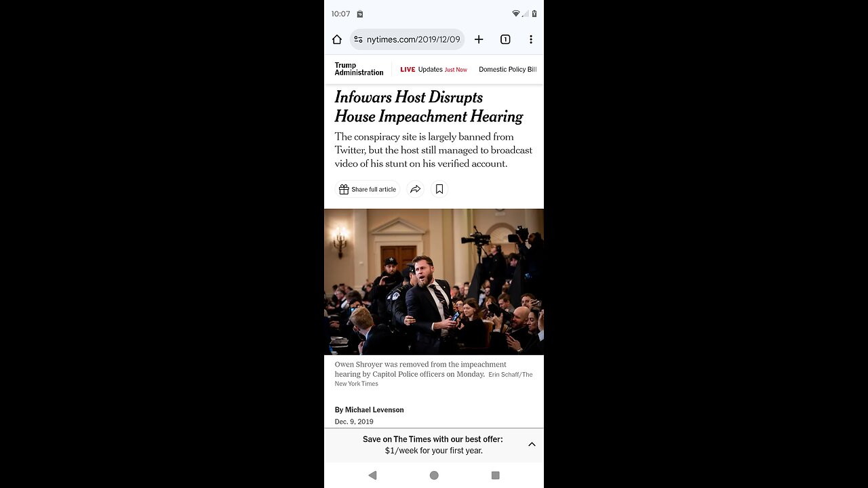Open author Michael Levenson's page

click(x=374, y=409)
